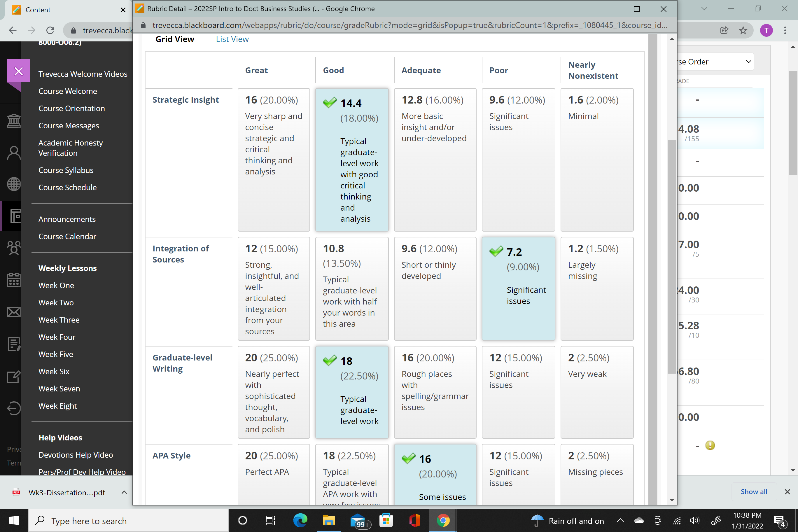Click the reload button in Content window

(x=50, y=30)
